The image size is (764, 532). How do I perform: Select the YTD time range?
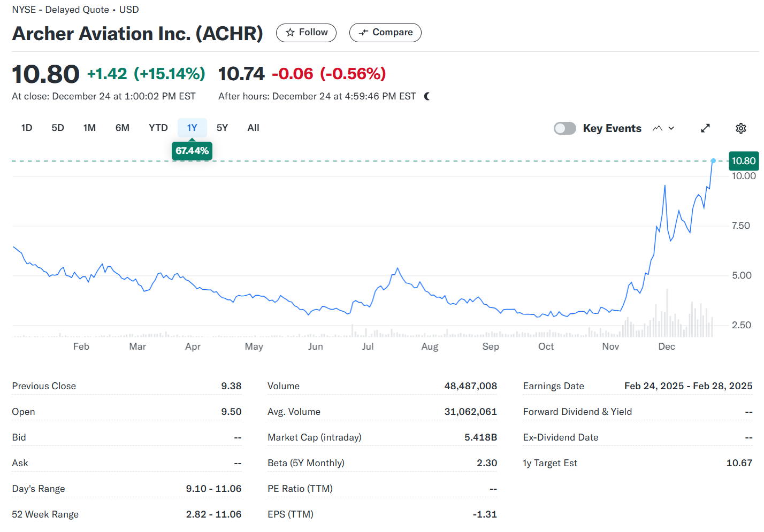(x=158, y=128)
